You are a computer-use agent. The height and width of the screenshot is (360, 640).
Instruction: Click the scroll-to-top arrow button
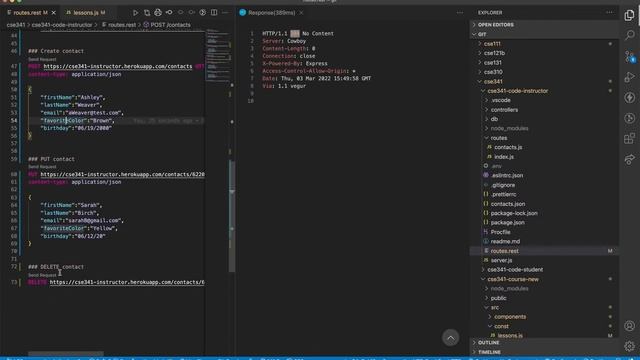(x=451, y=338)
